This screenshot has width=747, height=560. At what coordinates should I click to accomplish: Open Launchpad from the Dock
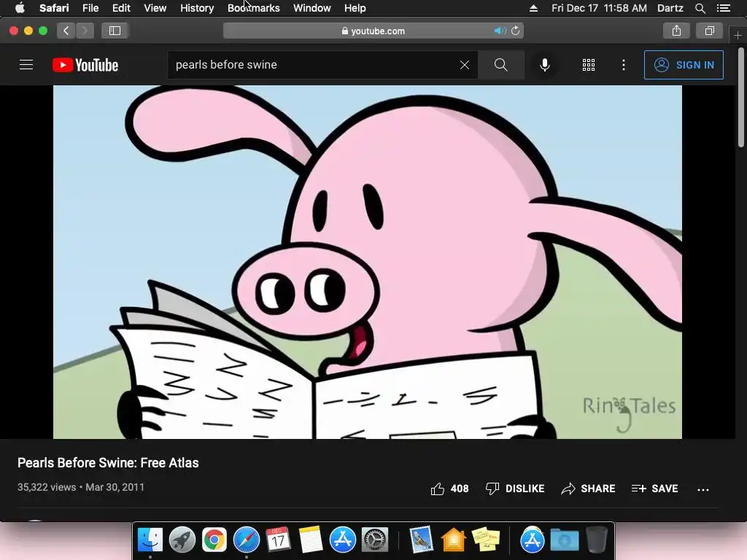coord(182,540)
